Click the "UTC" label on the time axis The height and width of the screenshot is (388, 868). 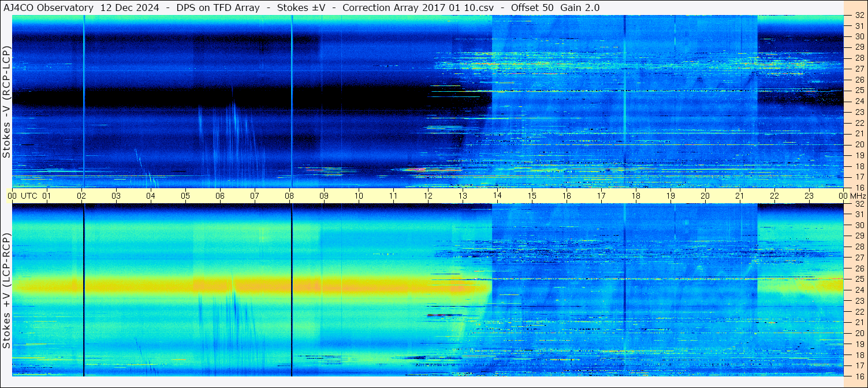click(29, 196)
